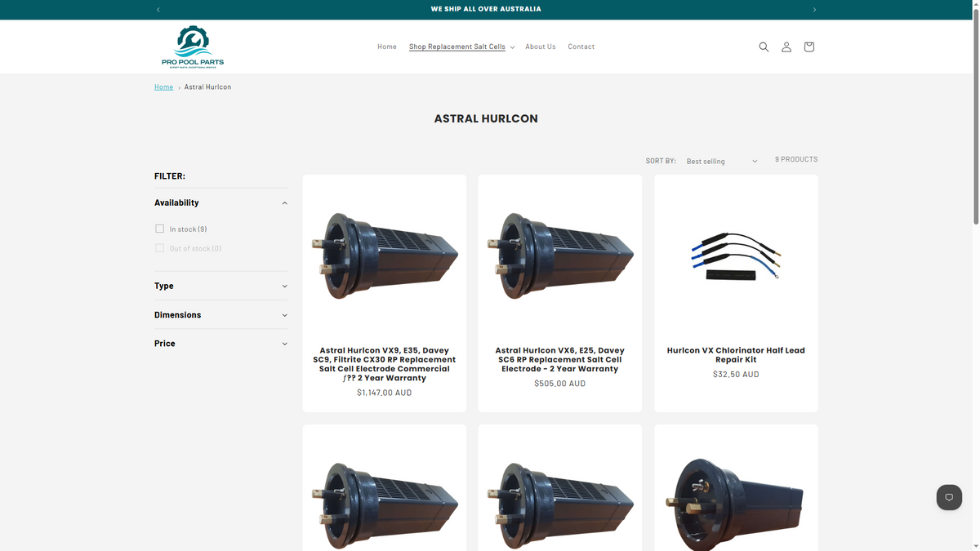Click the $32.50 AUD price

(x=736, y=375)
